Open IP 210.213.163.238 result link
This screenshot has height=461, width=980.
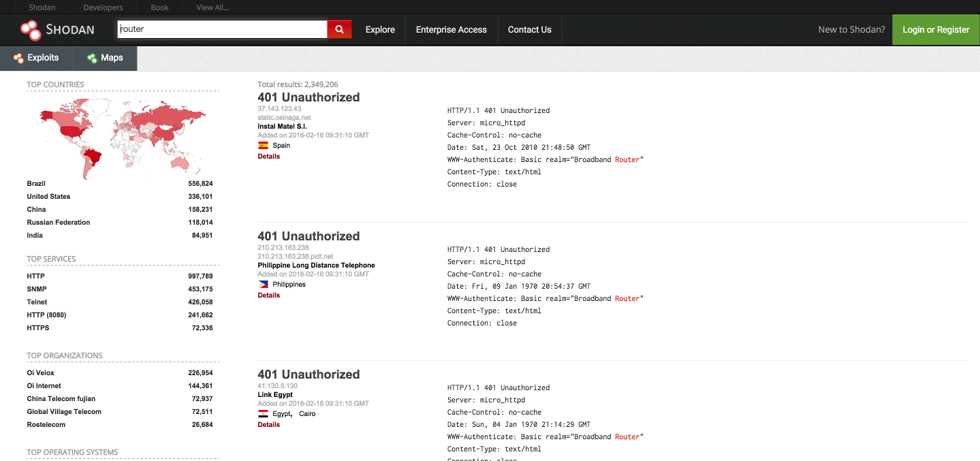283,248
